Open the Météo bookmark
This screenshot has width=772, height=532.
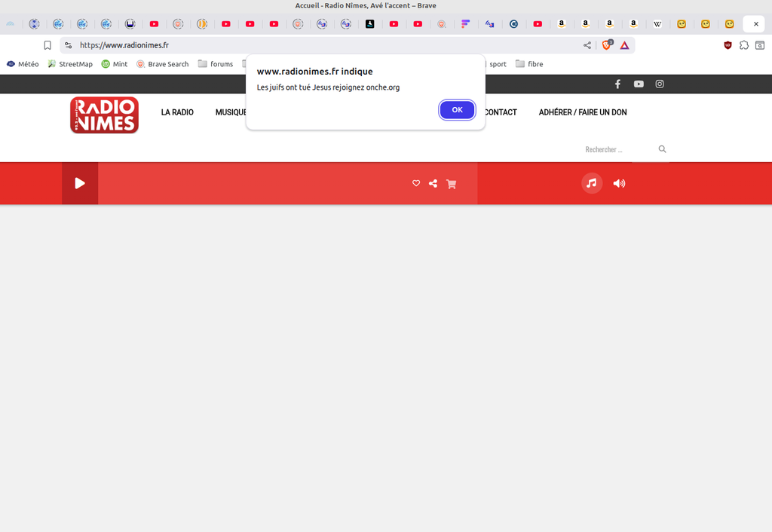click(23, 64)
